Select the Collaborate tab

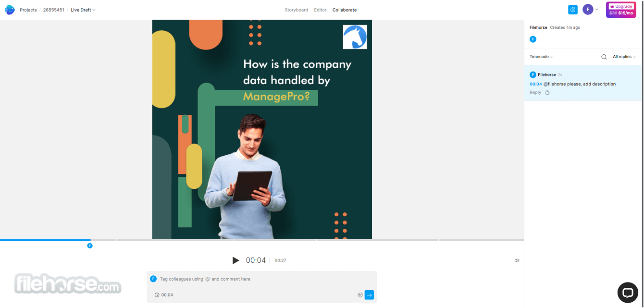point(345,10)
